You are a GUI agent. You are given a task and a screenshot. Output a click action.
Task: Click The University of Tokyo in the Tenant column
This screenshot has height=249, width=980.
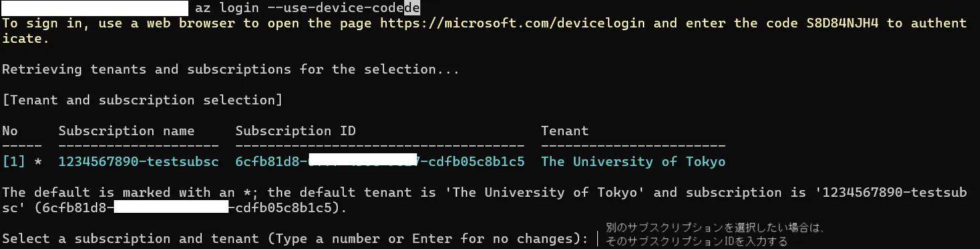coord(633,161)
